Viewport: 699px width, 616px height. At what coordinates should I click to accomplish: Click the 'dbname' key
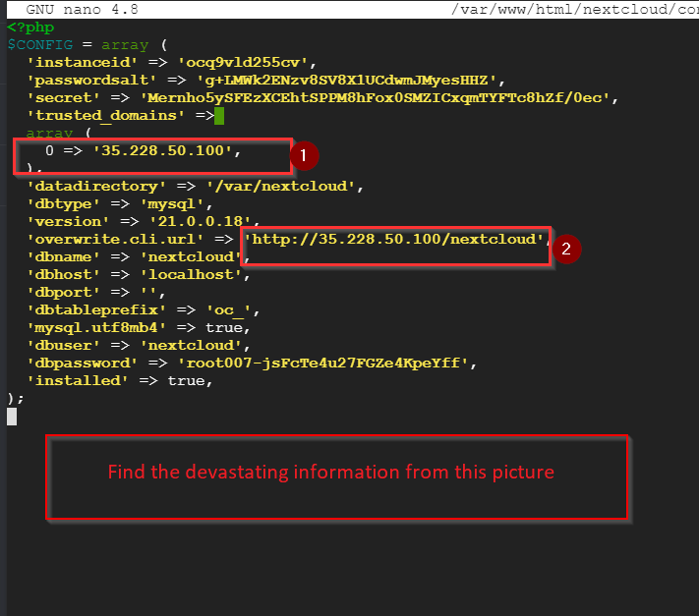point(63,257)
